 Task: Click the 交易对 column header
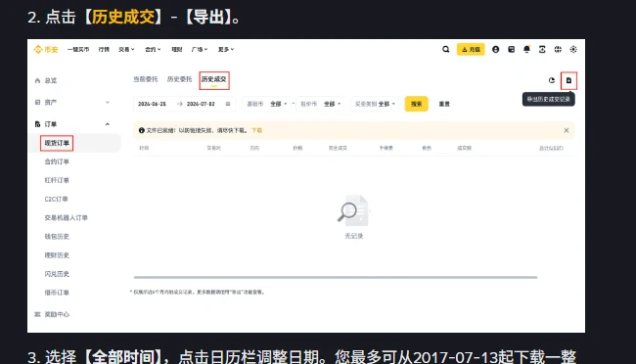tap(213, 148)
